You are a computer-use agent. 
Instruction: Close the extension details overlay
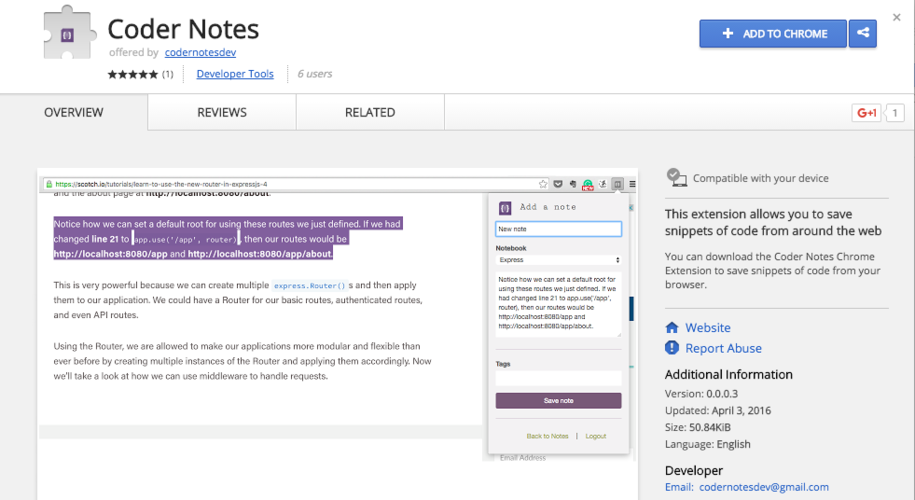point(896,18)
